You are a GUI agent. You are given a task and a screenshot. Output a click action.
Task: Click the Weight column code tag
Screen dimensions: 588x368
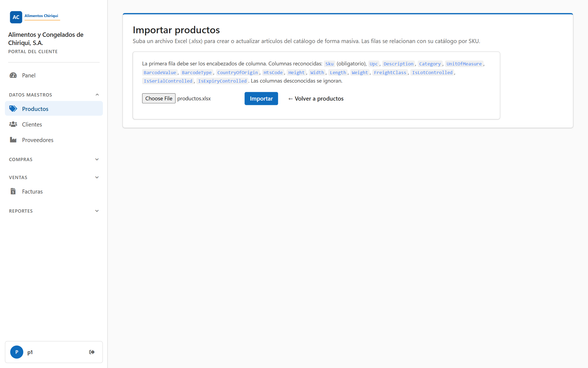click(360, 73)
